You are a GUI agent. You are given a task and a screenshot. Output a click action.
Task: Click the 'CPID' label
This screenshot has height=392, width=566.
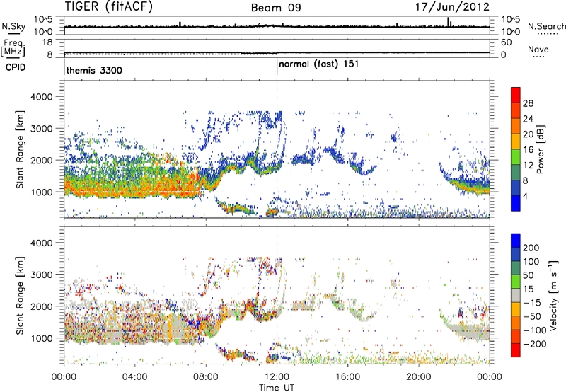15,67
